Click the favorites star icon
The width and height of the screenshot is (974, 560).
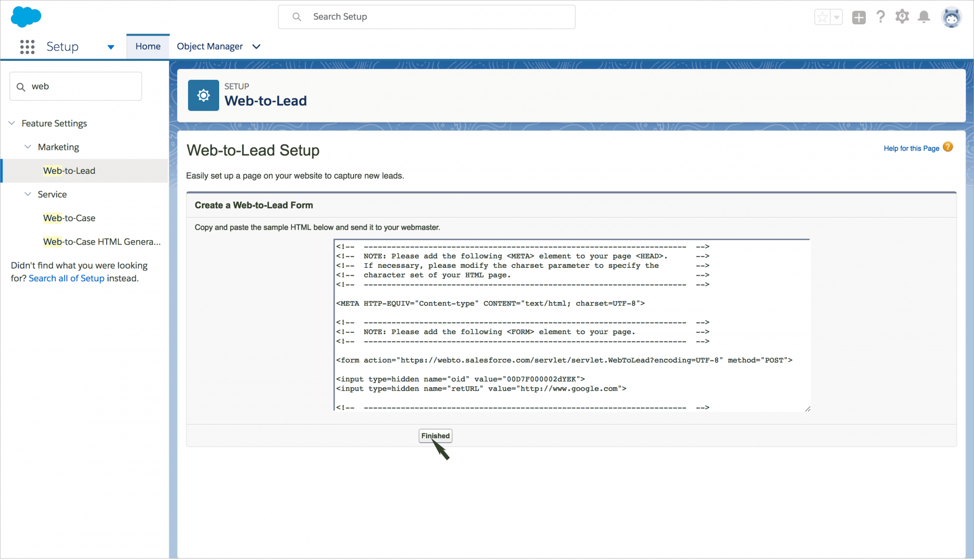(823, 18)
